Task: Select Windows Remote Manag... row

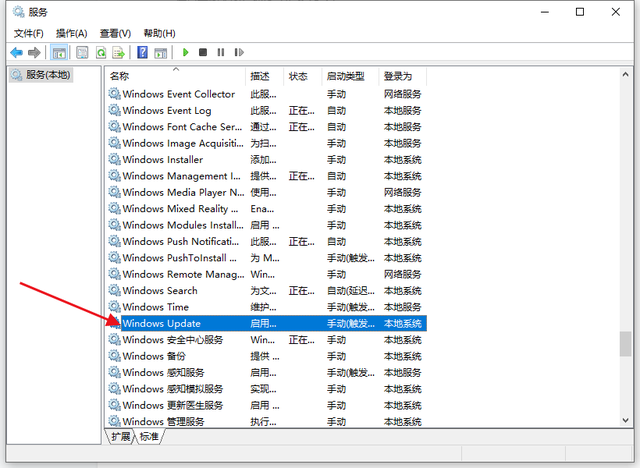Action: pyautogui.click(x=267, y=274)
